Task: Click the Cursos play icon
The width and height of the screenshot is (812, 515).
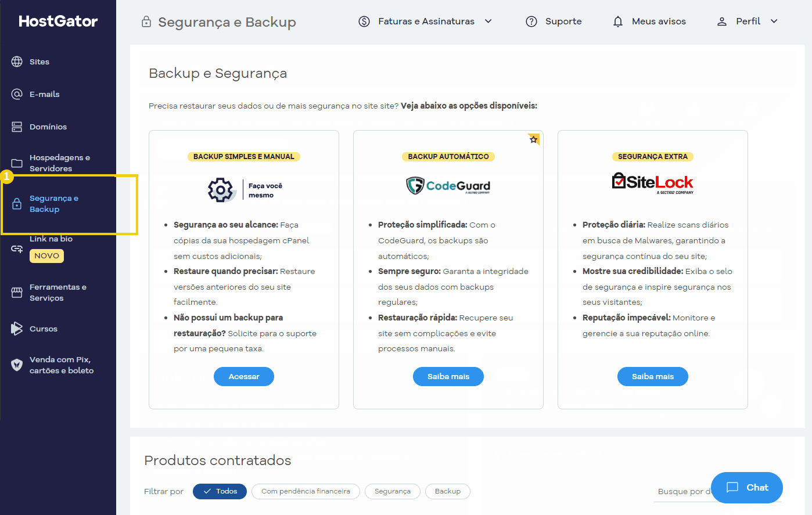Action: [17, 329]
